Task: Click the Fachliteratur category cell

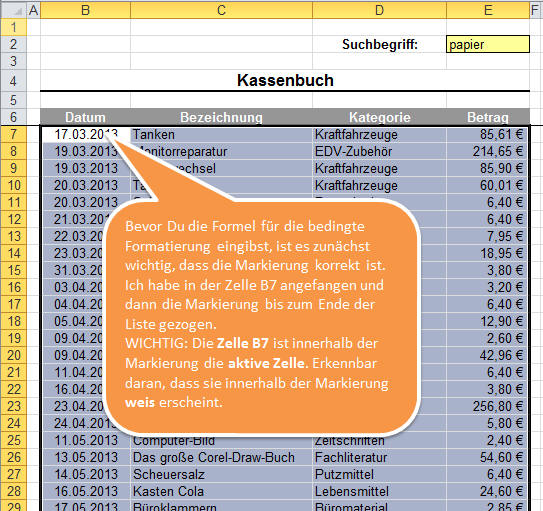Action: [379, 457]
